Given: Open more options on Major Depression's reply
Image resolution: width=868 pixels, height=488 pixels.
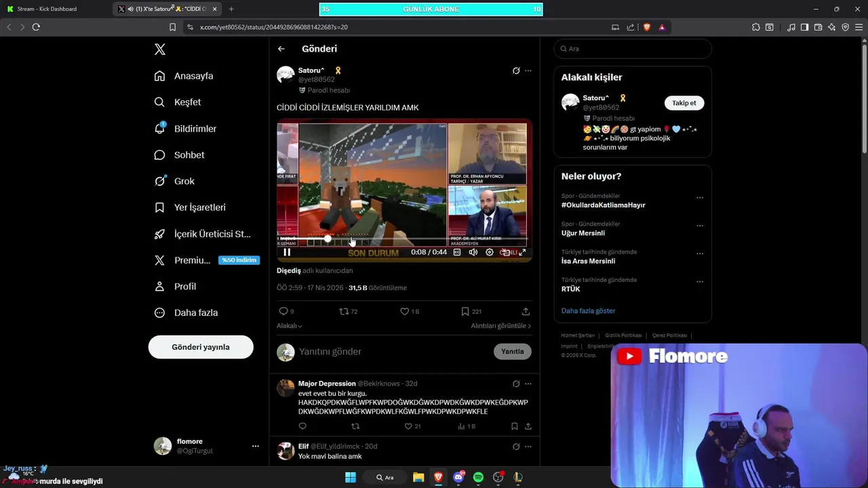Looking at the screenshot, I should click(x=528, y=384).
